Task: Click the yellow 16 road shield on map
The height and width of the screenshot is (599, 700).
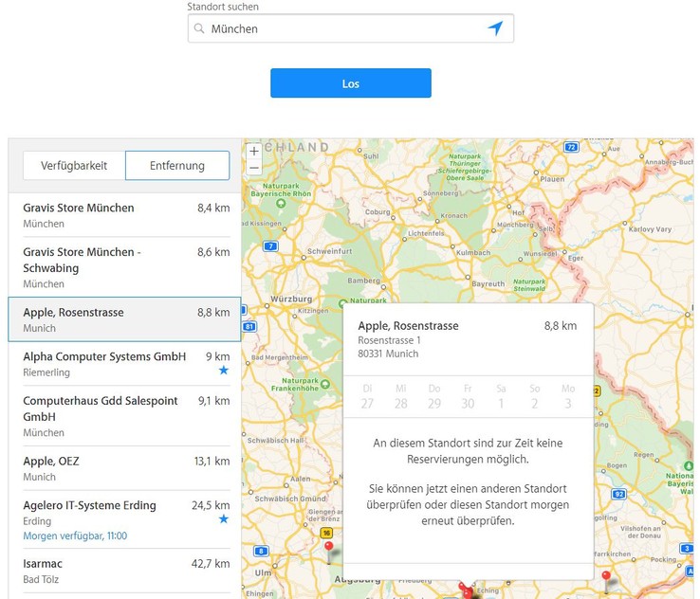Action: click(326, 533)
